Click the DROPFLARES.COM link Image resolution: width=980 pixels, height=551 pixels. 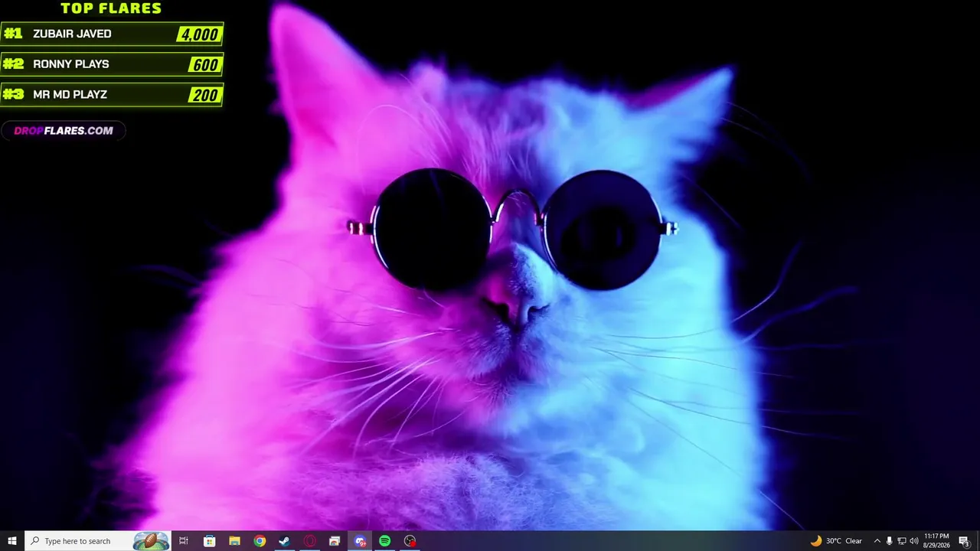[64, 131]
